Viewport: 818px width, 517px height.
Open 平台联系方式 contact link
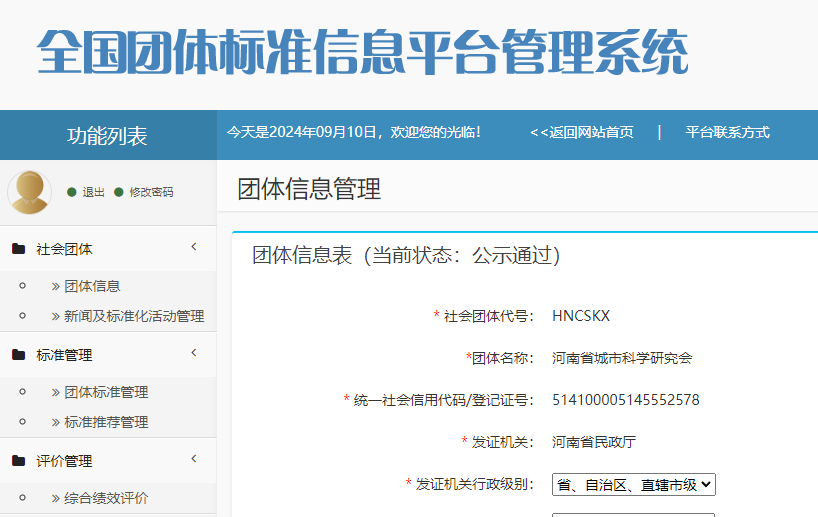tap(727, 133)
